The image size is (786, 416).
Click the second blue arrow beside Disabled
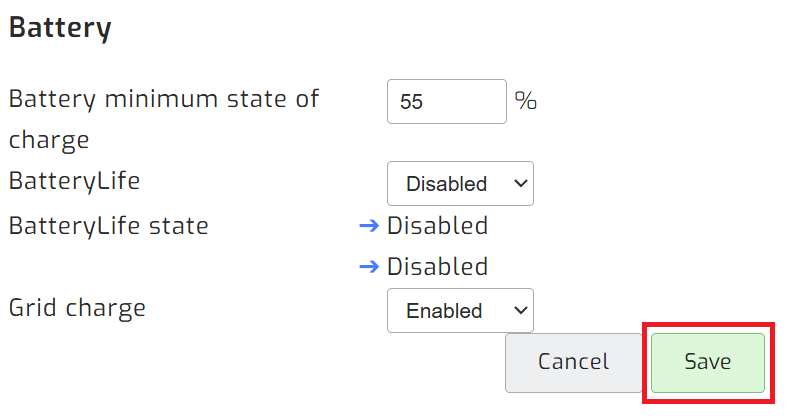(370, 267)
